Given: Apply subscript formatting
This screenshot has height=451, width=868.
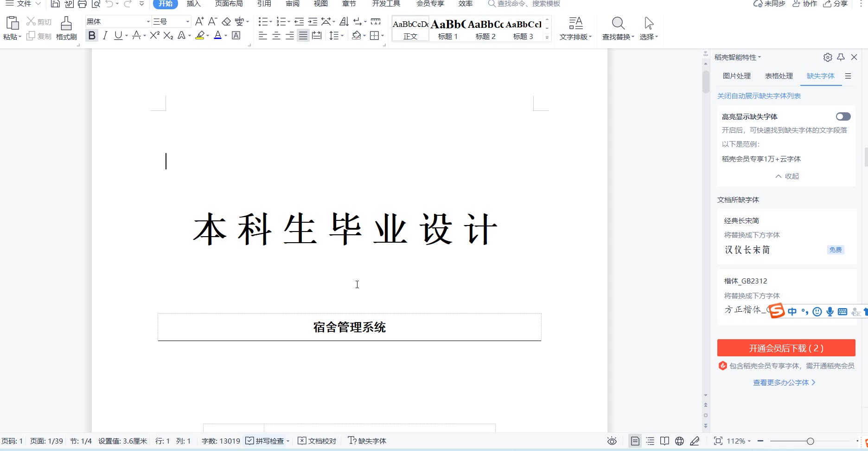Looking at the screenshot, I should click(x=168, y=35).
